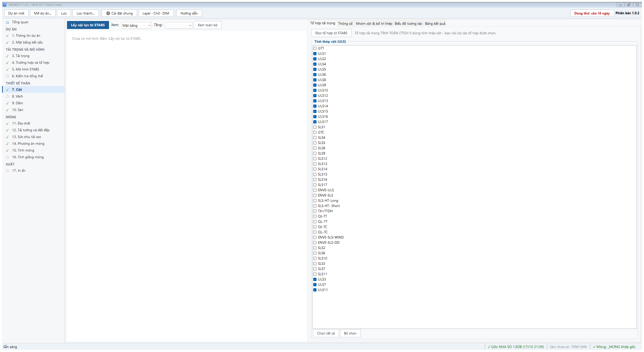This screenshot has height=352, width=644.
Task: Open the Nhóm cột & bố trí thép tab
Action: (x=374, y=23)
